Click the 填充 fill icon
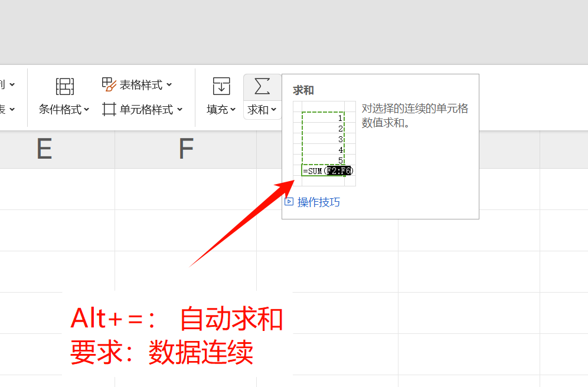 [x=221, y=86]
